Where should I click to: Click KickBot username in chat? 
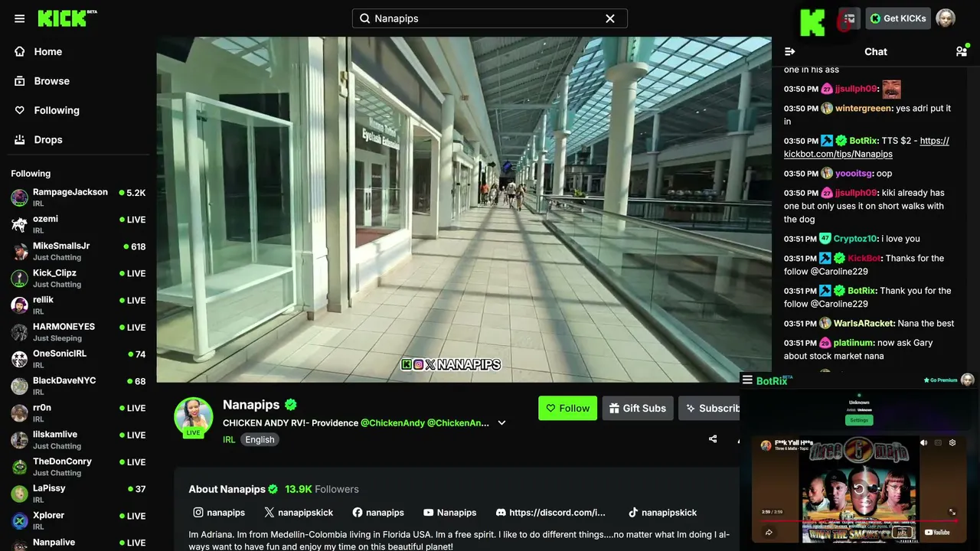point(864,259)
